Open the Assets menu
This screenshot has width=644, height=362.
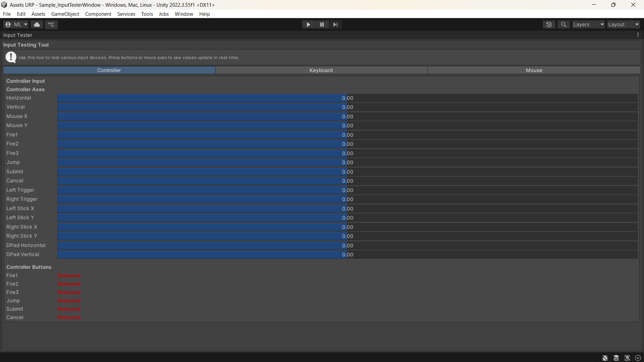39,14
